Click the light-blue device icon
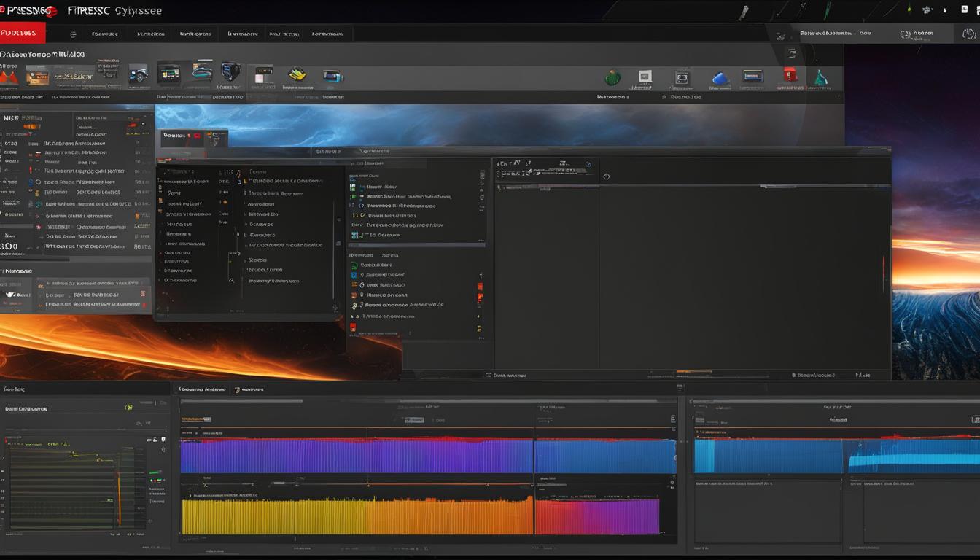The width and height of the screenshot is (980, 560). click(x=332, y=75)
